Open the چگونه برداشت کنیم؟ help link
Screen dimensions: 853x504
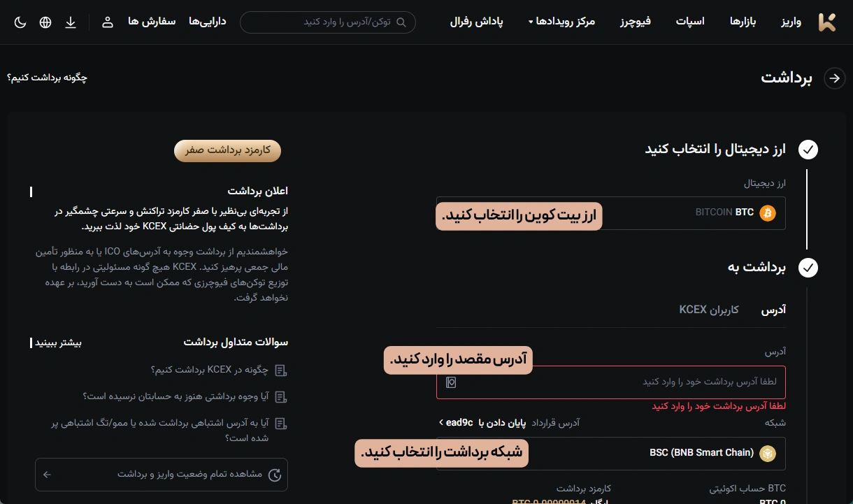point(47,78)
